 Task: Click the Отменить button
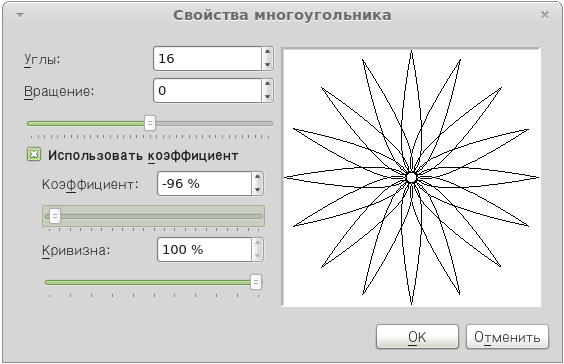(507, 337)
